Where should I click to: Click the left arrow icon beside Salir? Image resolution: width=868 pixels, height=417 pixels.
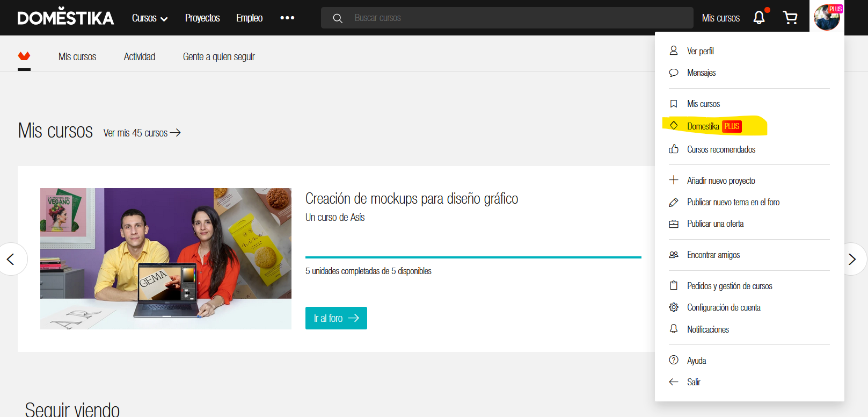click(x=674, y=382)
